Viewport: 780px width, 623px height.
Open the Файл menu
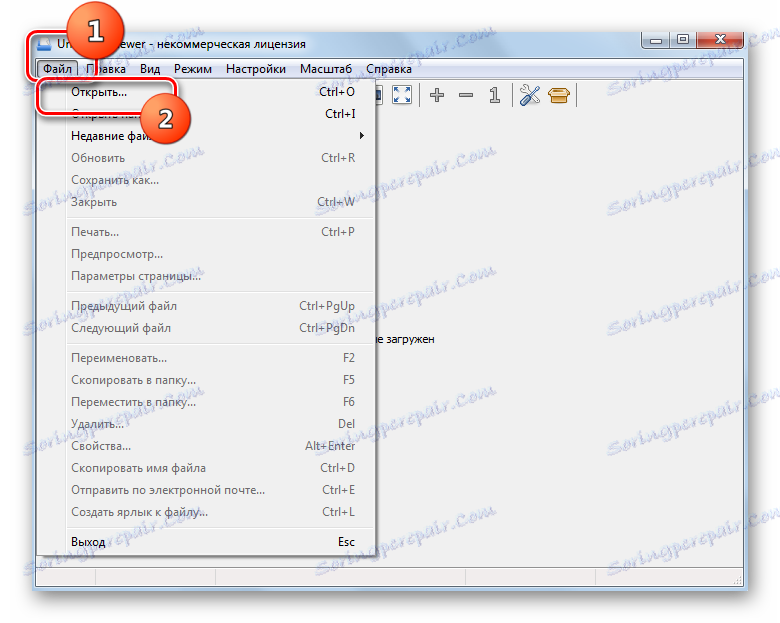(57, 69)
